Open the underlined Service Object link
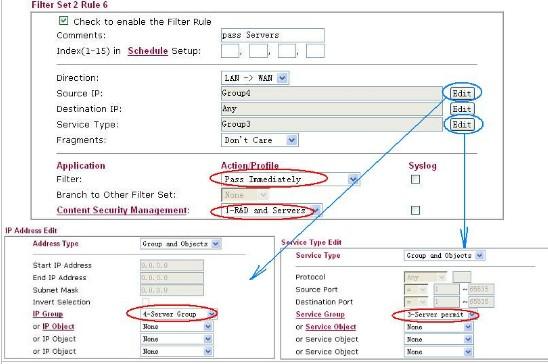 point(331,327)
